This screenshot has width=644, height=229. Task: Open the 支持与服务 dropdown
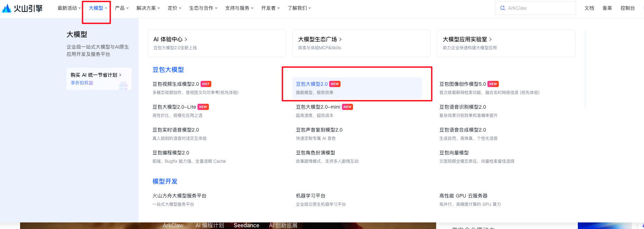[239, 8]
